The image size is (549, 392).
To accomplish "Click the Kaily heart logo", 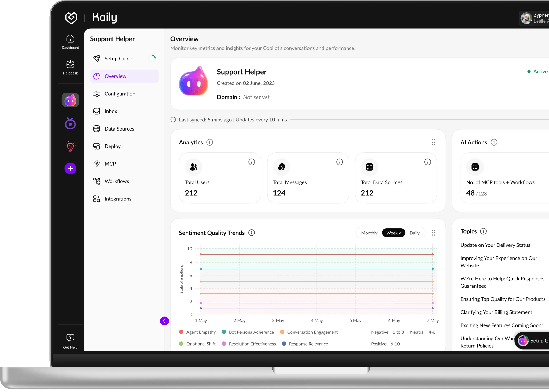I will point(71,18).
